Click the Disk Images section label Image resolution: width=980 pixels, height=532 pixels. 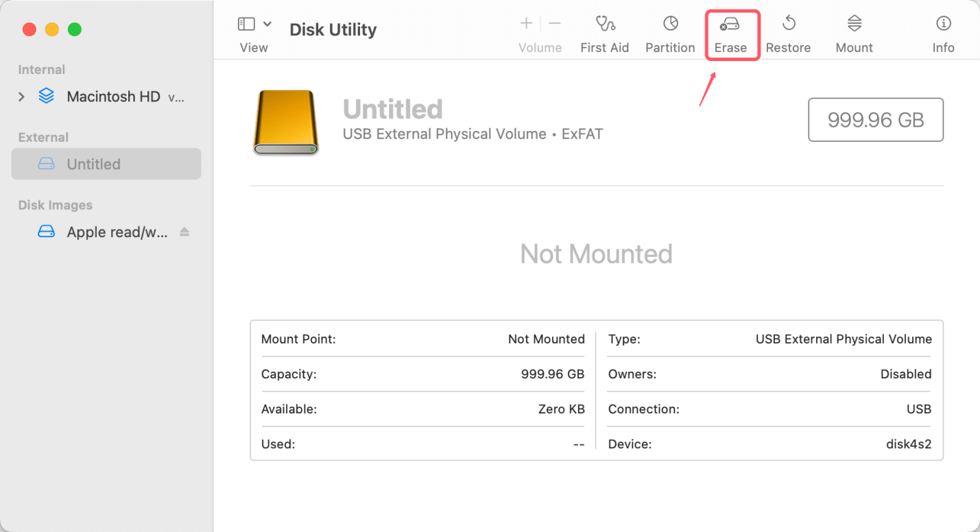pyautogui.click(x=56, y=205)
